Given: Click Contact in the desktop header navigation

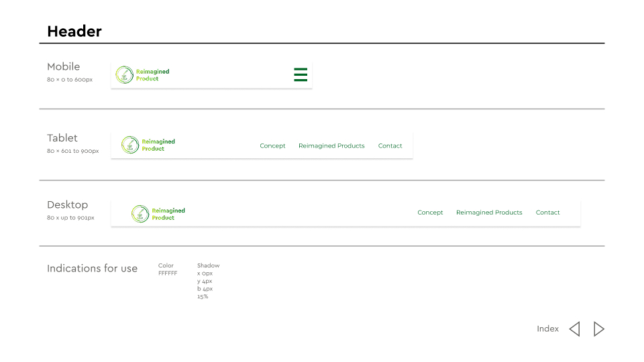Looking at the screenshot, I should pos(547,213).
